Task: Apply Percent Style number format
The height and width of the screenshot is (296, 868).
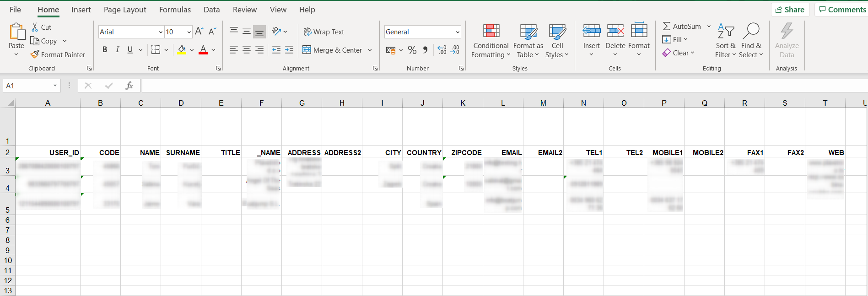Action: (412, 50)
